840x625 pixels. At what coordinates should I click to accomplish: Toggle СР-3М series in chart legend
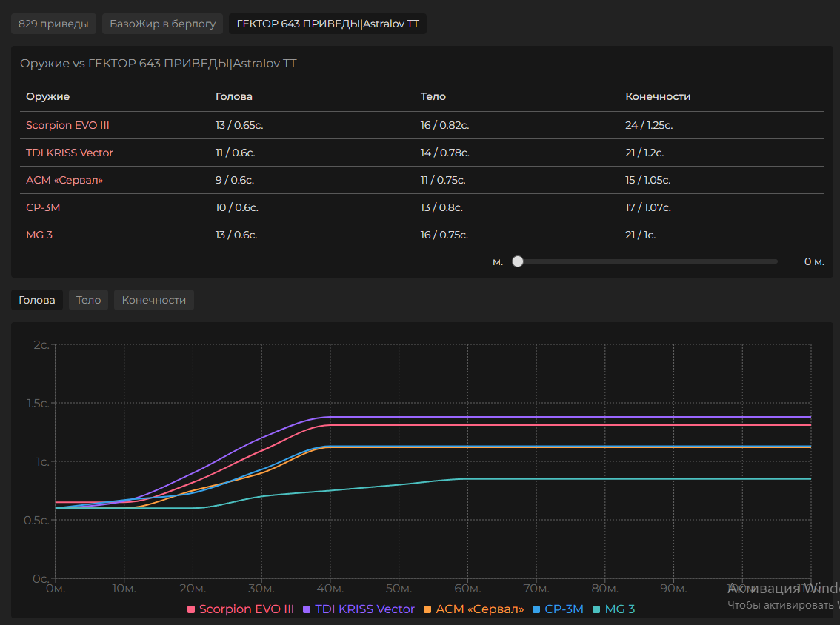click(x=558, y=609)
